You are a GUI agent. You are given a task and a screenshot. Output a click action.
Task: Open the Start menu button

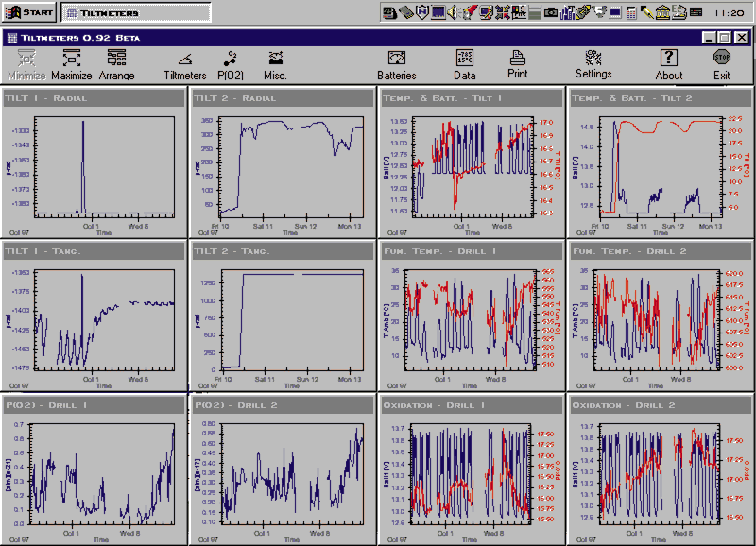click(30, 12)
